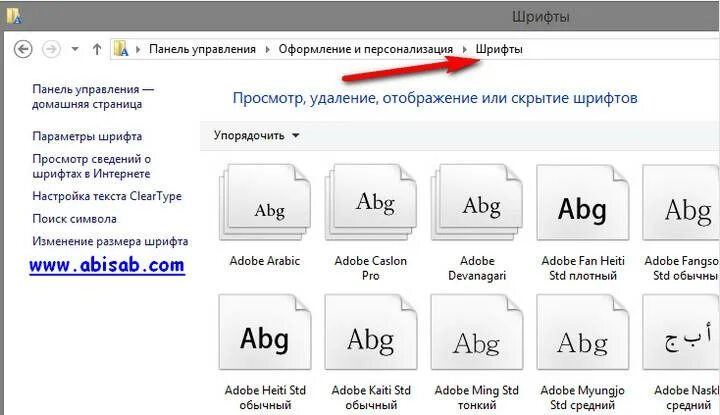Viewport: 720px width, 415px height.
Task: Expand chevron after Панель управления
Action: [x=267, y=49]
